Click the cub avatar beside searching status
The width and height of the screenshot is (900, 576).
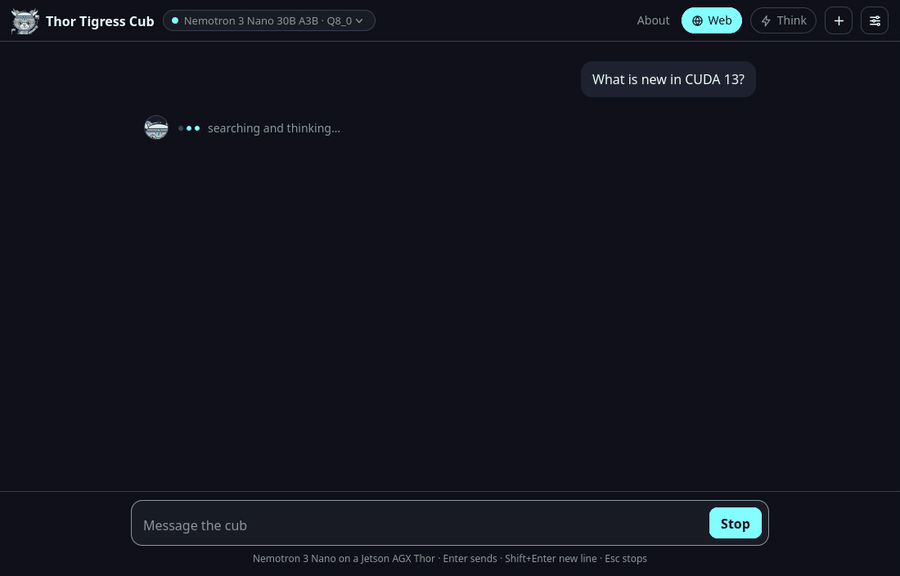(x=156, y=127)
